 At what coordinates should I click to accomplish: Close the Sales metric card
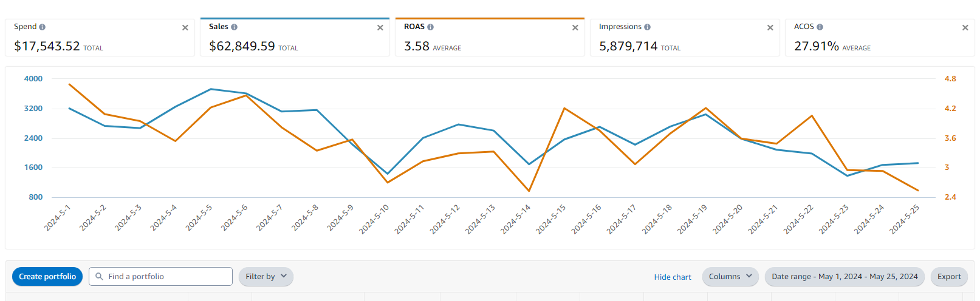pos(380,28)
